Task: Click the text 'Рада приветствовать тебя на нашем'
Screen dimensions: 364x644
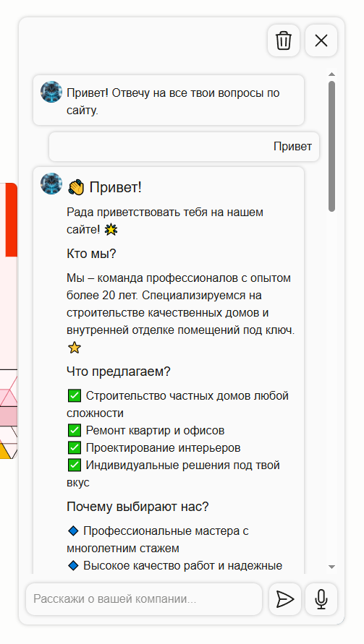Action: pyautogui.click(x=165, y=212)
